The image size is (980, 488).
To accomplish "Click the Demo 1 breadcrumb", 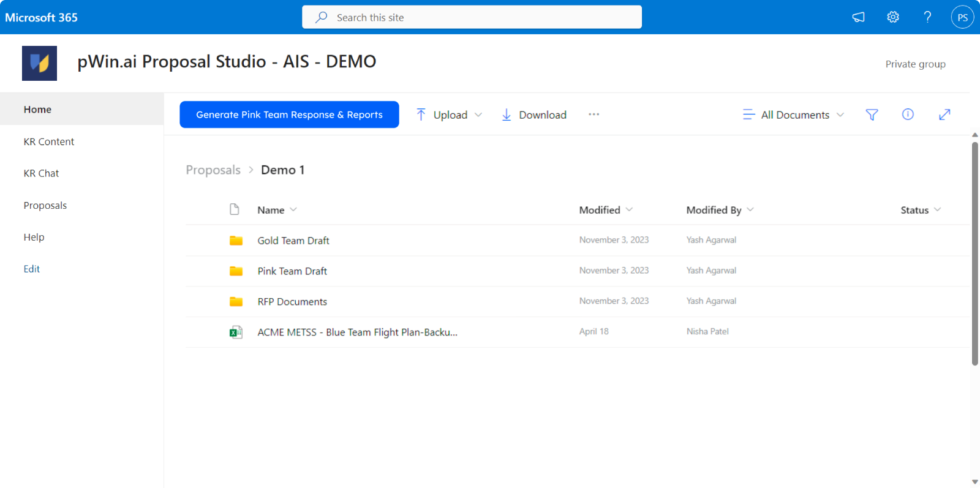I will (x=282, y=170).
